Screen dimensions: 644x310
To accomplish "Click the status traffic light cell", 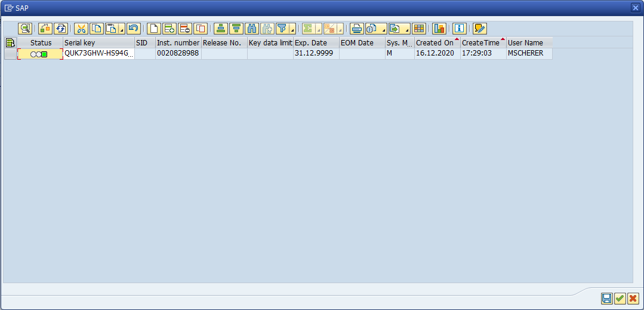I will 40,54.
